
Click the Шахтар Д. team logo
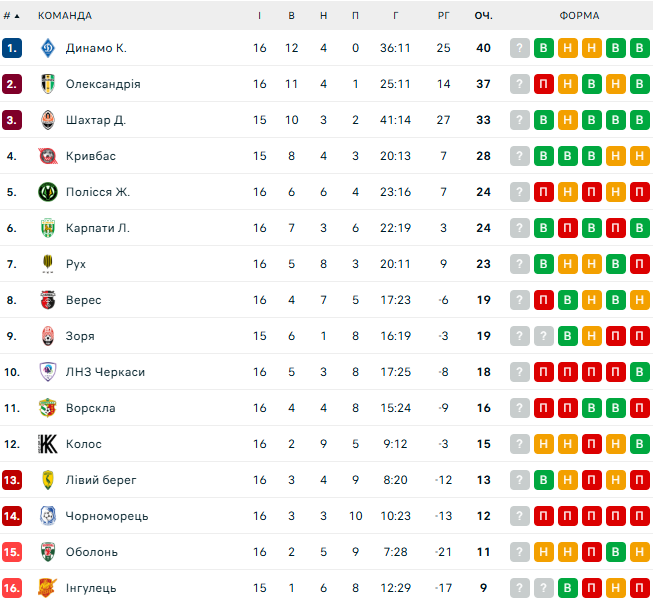[x=47, y=120]
